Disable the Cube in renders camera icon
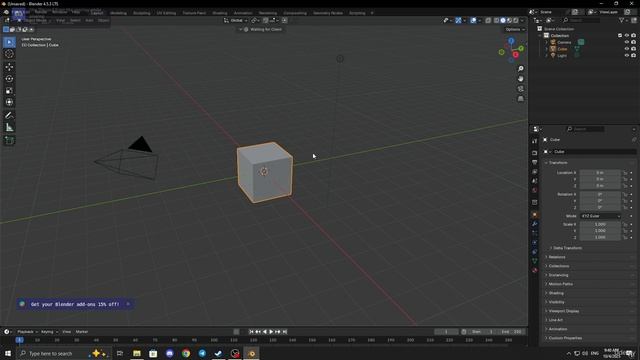Image resolution: width=640 pixels, height=360 pixels. click(x=633, y=49)
